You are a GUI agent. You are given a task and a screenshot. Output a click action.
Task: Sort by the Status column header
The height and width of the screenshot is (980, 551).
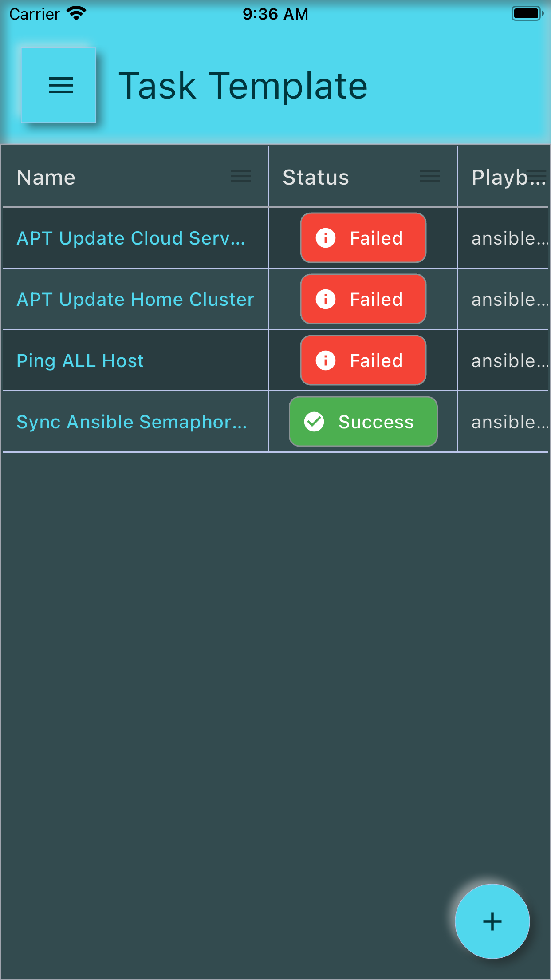tap(316, 177)
